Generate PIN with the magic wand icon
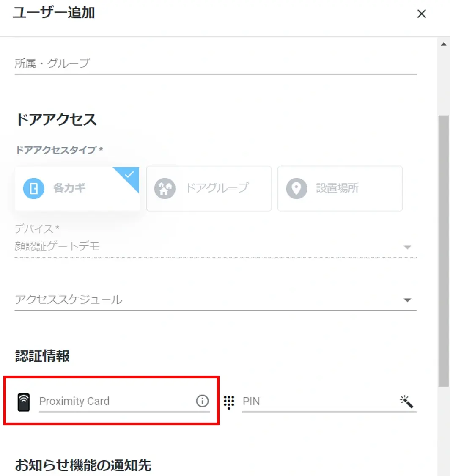Image resolution: width=450 pixels, height=476 pixels. (406, 402)
